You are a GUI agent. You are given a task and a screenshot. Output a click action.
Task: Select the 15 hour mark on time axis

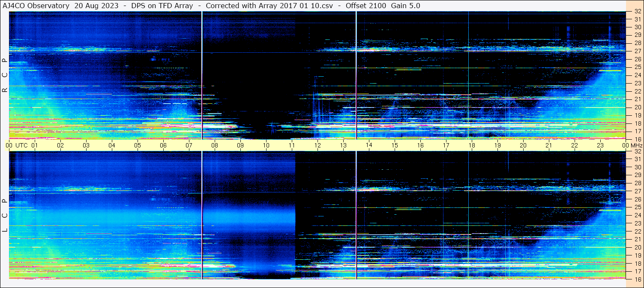395,145
